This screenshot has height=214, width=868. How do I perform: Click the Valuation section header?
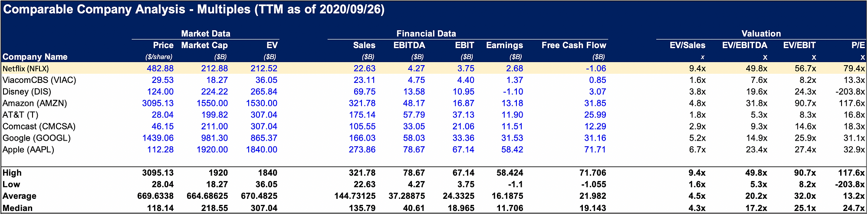[761, 33]
